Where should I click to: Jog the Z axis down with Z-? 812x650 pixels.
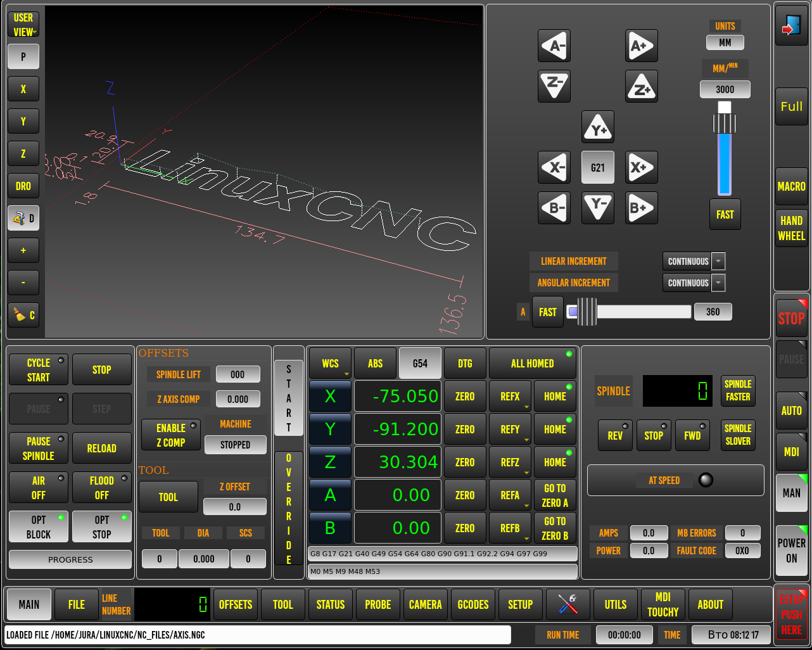[554, 86]
